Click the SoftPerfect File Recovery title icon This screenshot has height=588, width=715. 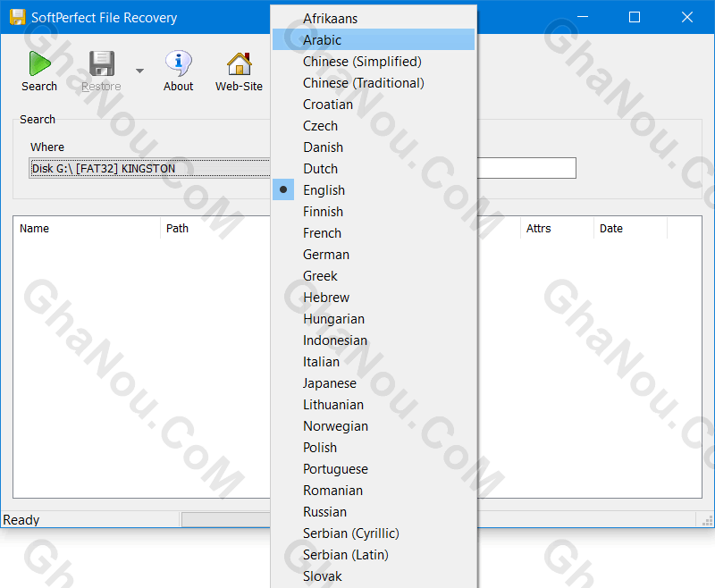[17, 17]
